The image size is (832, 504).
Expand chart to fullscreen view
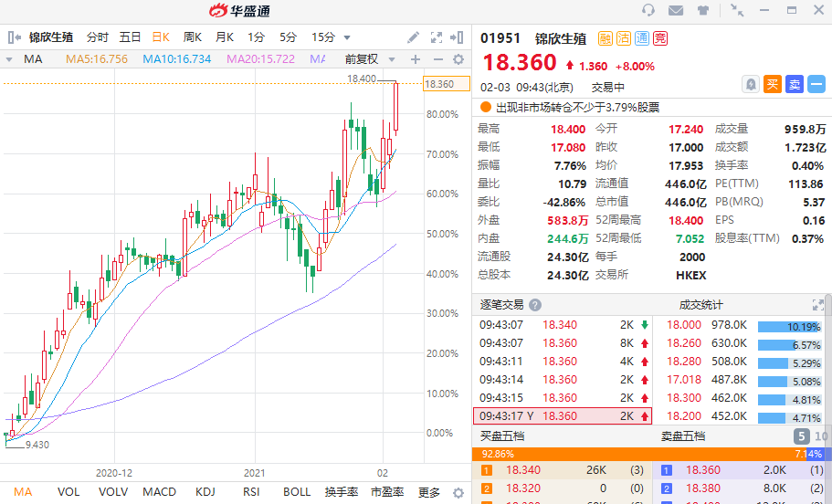click(x=437, y=37)
